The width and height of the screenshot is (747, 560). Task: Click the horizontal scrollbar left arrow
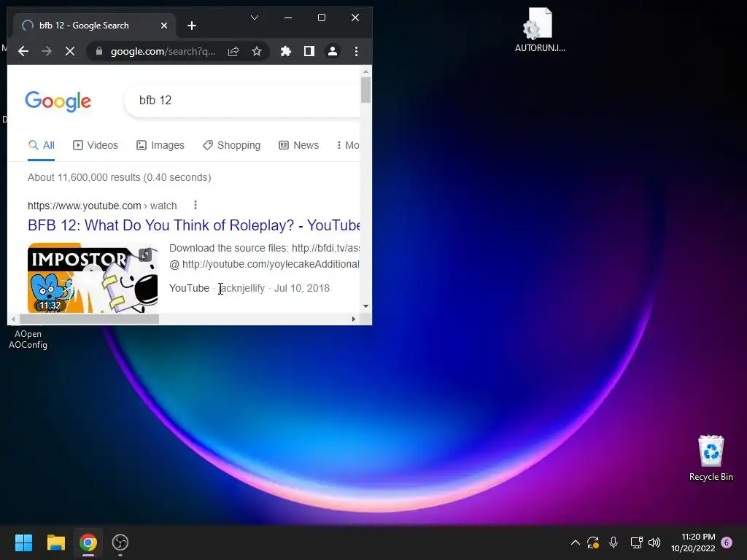[x=13, y=319]
